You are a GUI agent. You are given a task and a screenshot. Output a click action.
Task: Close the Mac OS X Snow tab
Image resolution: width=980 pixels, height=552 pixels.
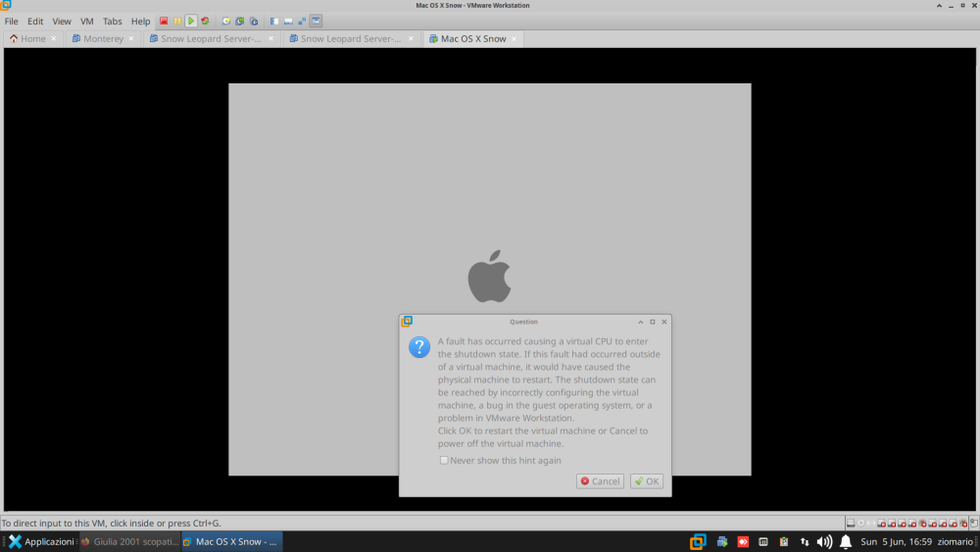tap(514, 39)
